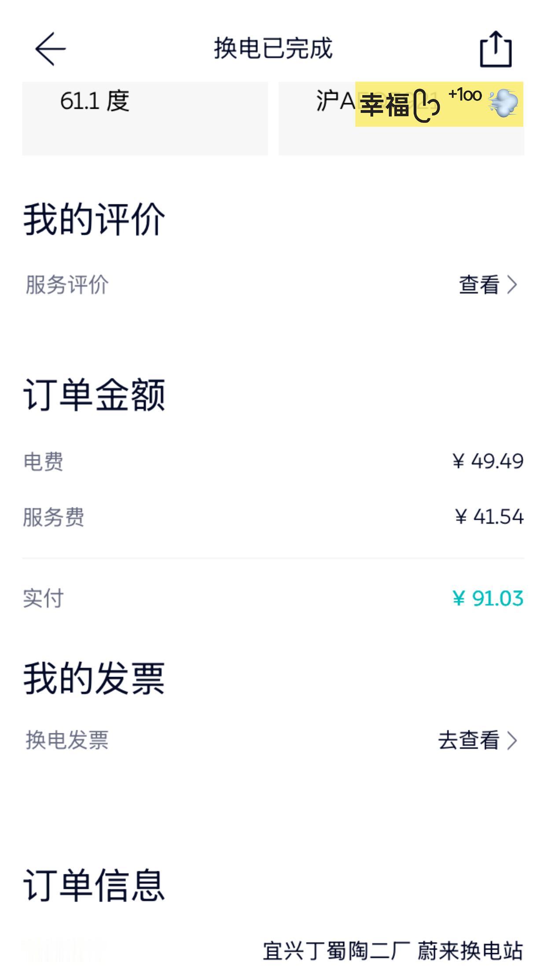Viewport: 551px width, 980px height.
Task: Tap the 实付 ¥ 91.03 amount
Action: click(x=488, y=599)
